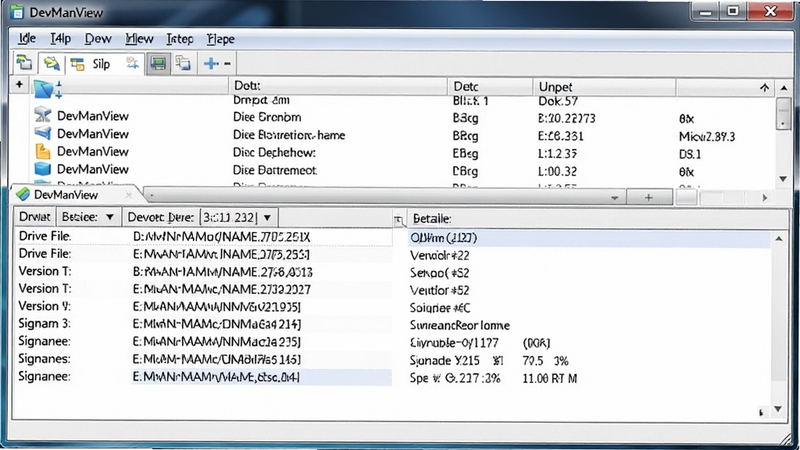800x450 pixels.
Task: Click the blue plus toolbar icon
Action: [211, 64]
